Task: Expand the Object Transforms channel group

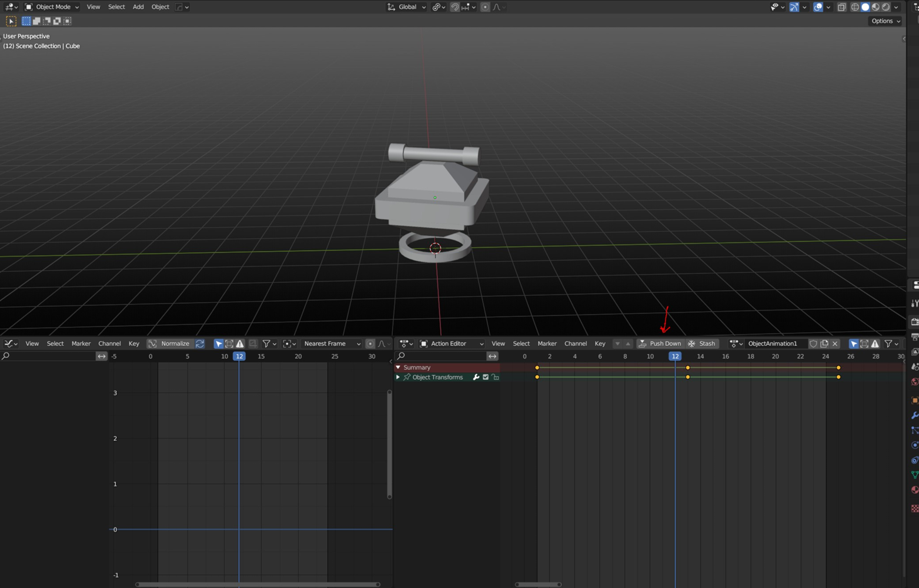Action: [x=398, y=377]
